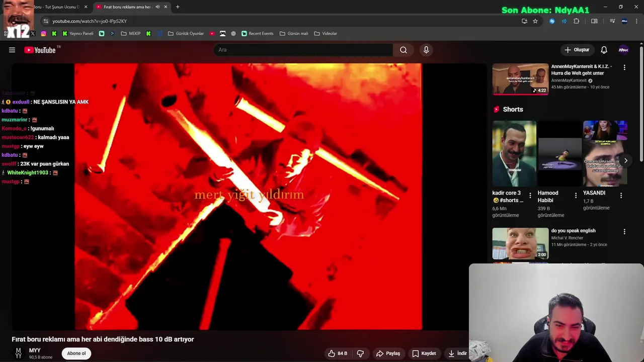Click the 'MYY' channel name

pos(35,350)
